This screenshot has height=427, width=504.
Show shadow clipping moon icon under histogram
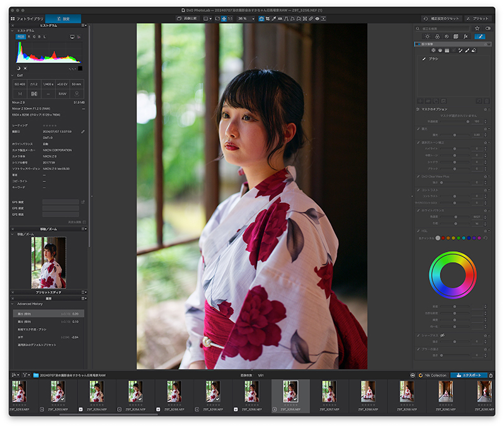point(18,69)
